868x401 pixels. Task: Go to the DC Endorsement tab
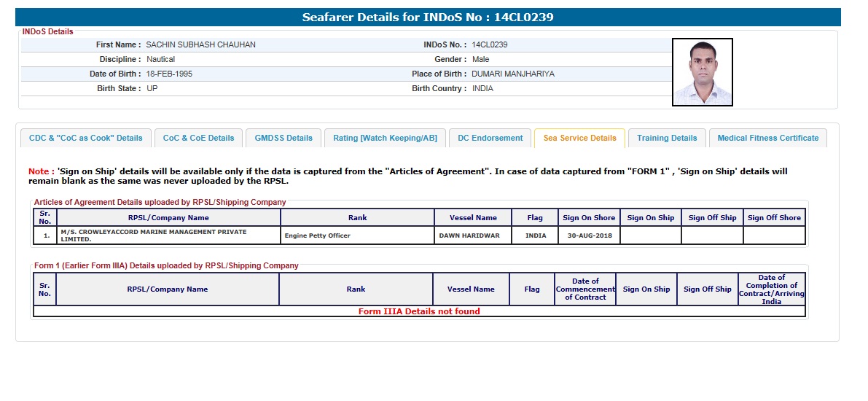490,138
